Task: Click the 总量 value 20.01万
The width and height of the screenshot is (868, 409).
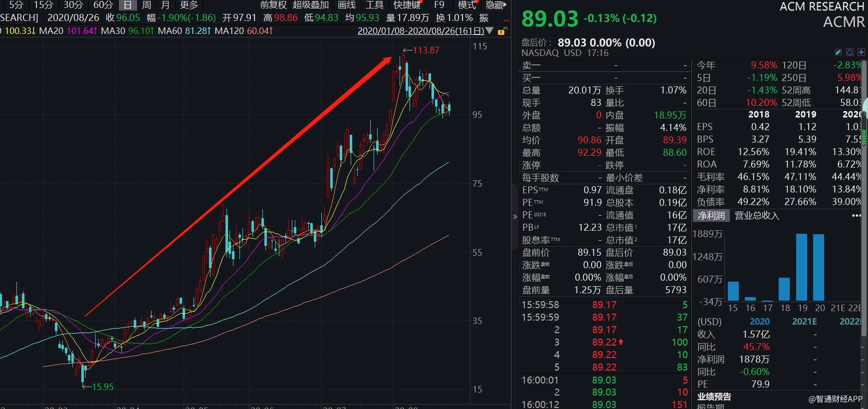Action: point(585,90)
